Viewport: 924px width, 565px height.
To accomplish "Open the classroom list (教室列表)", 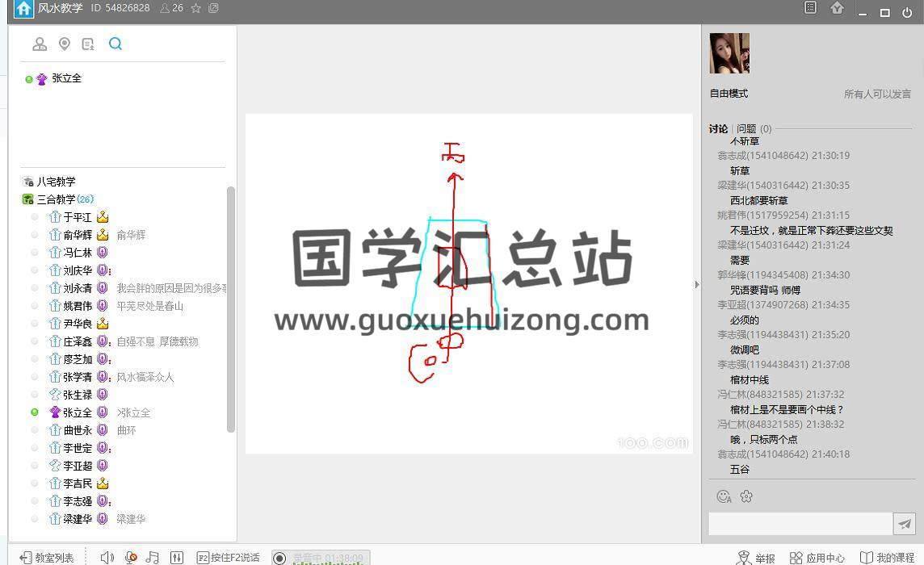I will 47,558.
